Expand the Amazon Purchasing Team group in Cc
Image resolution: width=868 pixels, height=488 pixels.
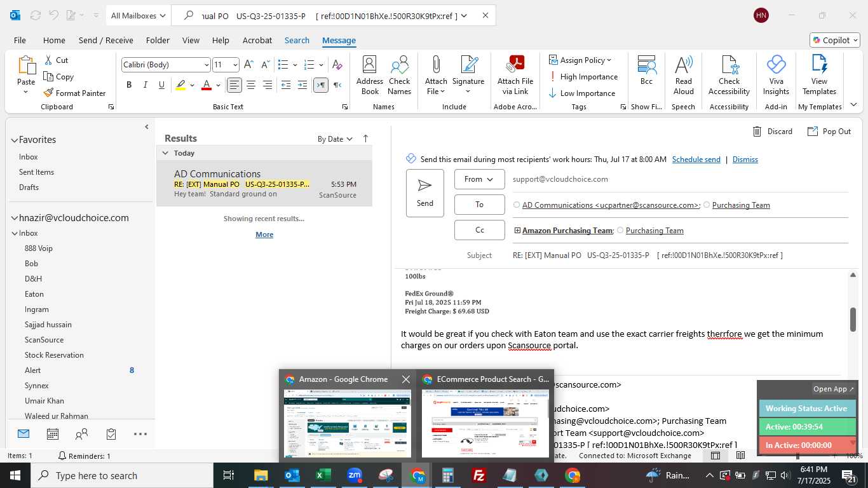(x=517, y=231)
